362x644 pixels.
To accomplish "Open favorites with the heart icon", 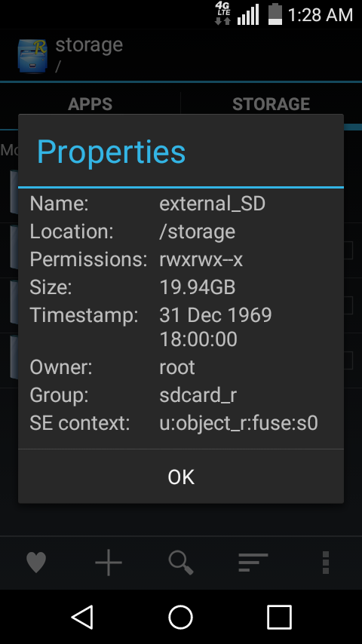I will tap(36, 563).
